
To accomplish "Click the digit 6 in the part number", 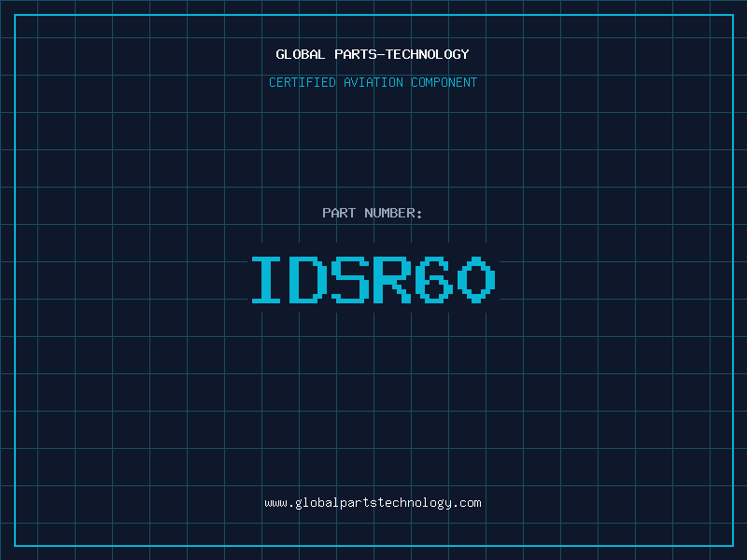I will click(x=434, y=279).
